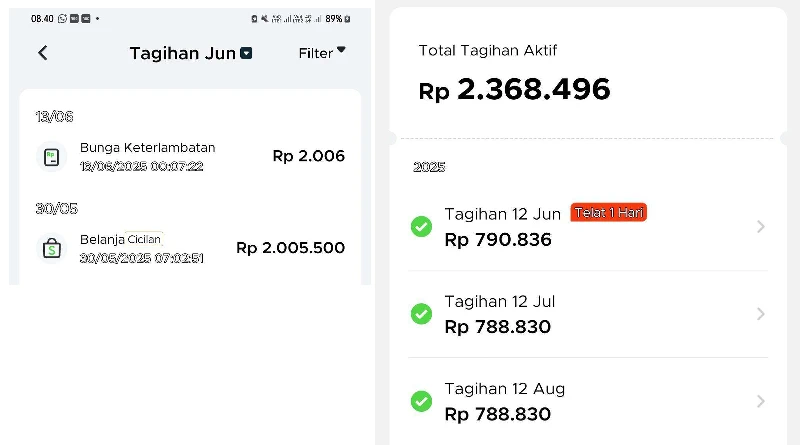800x445 pixels.
Task: Select the green checkmark for Tagihan 12 Jun
Action: coord(421,227)
